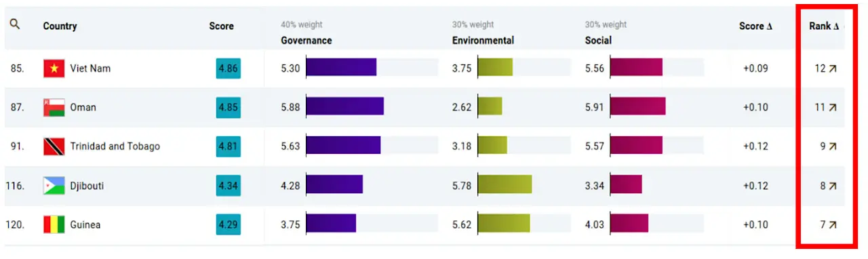Select the Social column heading

598,40
